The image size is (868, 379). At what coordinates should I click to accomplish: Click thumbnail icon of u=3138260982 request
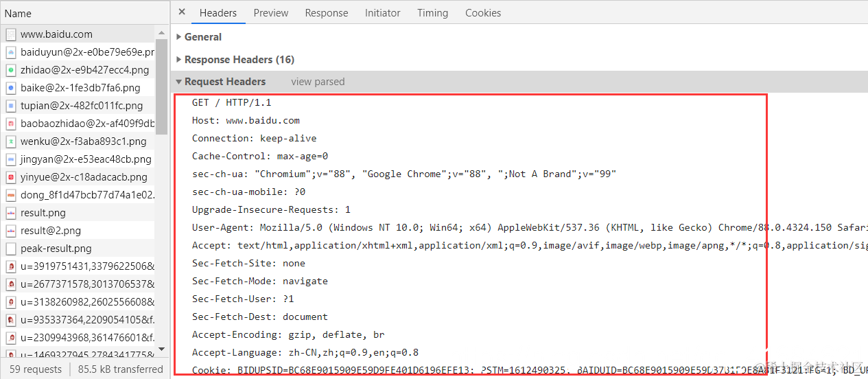11,302
